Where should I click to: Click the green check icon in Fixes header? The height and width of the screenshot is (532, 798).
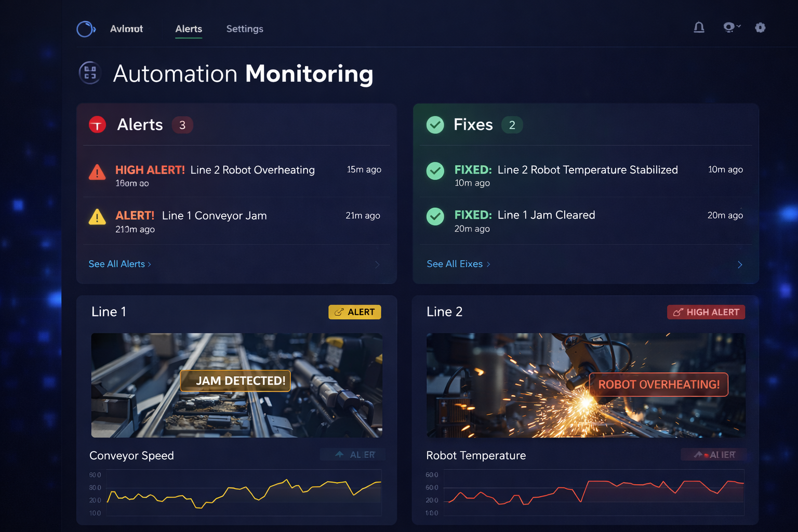435,125
